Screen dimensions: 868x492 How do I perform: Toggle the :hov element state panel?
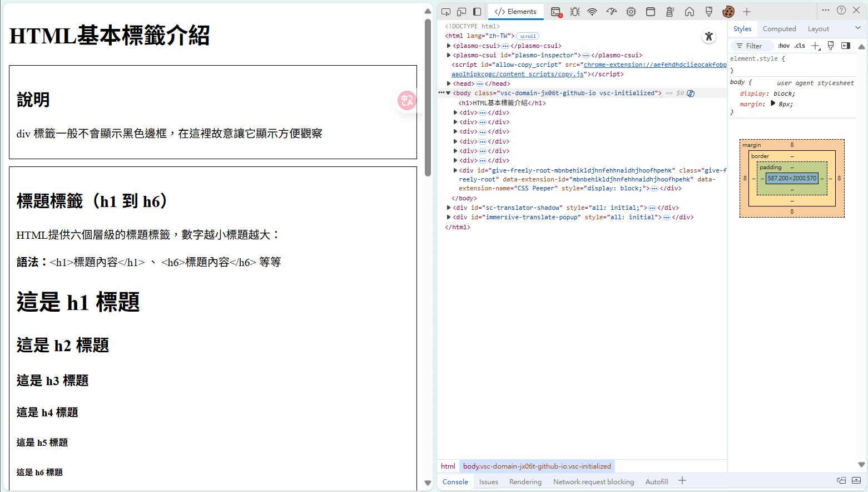[x=783, y=46]
